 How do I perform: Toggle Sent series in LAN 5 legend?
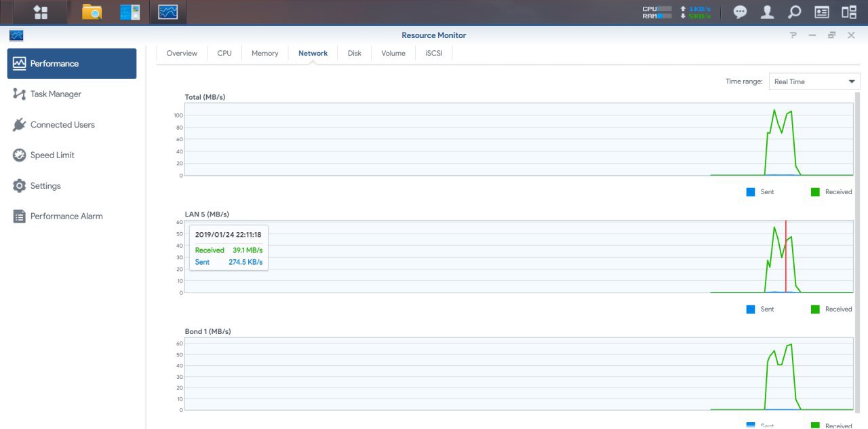coord(760,309)
